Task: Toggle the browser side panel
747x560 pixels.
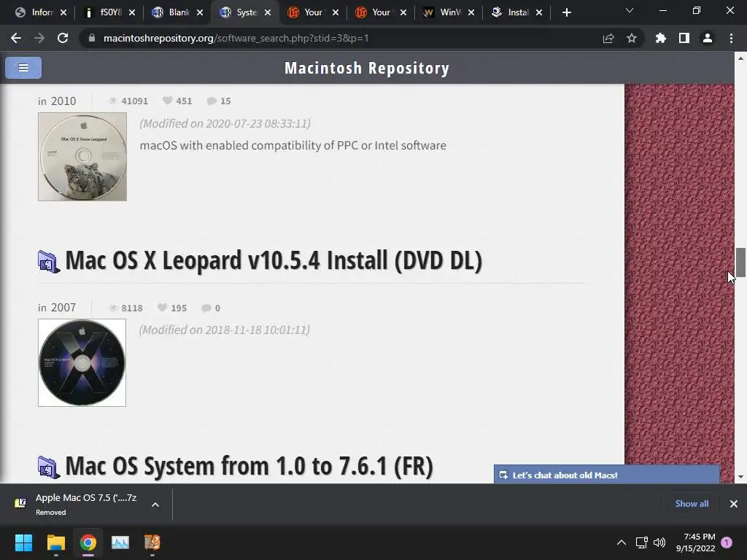Action: click(x=684, y=38)
